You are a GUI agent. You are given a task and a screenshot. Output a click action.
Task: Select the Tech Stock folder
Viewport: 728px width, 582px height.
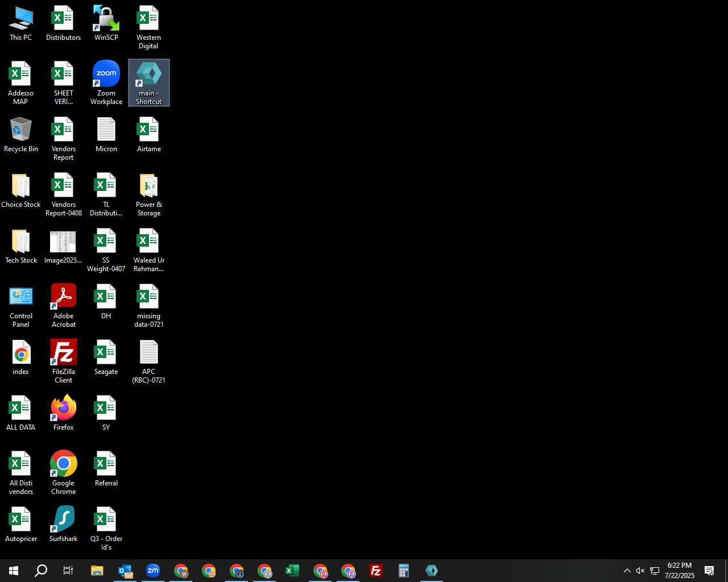21,247
